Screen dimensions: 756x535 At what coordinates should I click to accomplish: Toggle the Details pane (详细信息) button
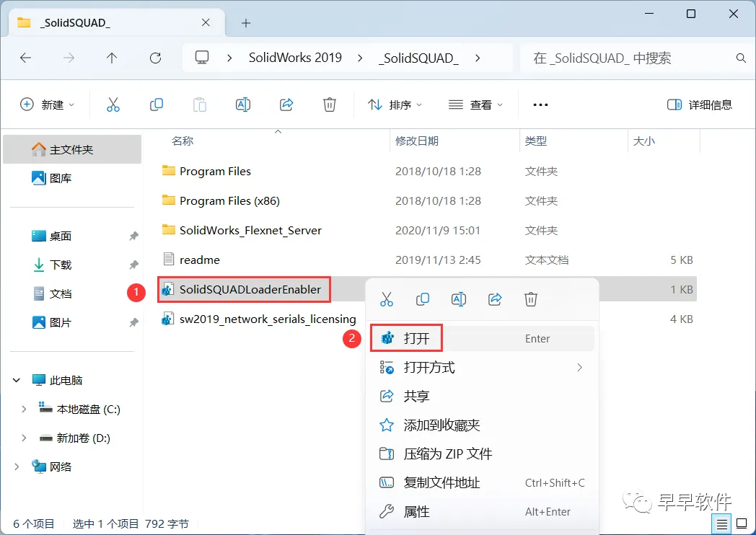pyautogui.click(x=700, y=105)
